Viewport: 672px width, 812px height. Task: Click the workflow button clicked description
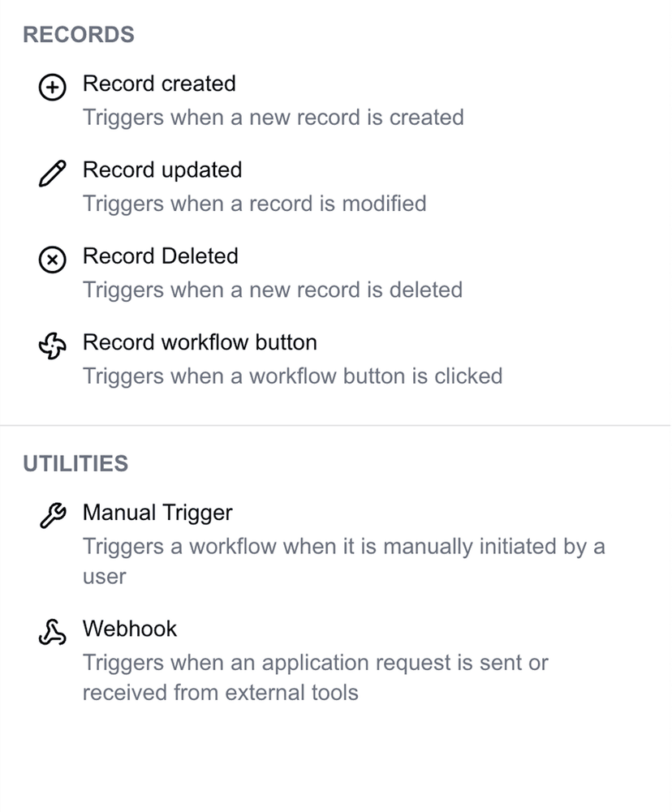292,376
